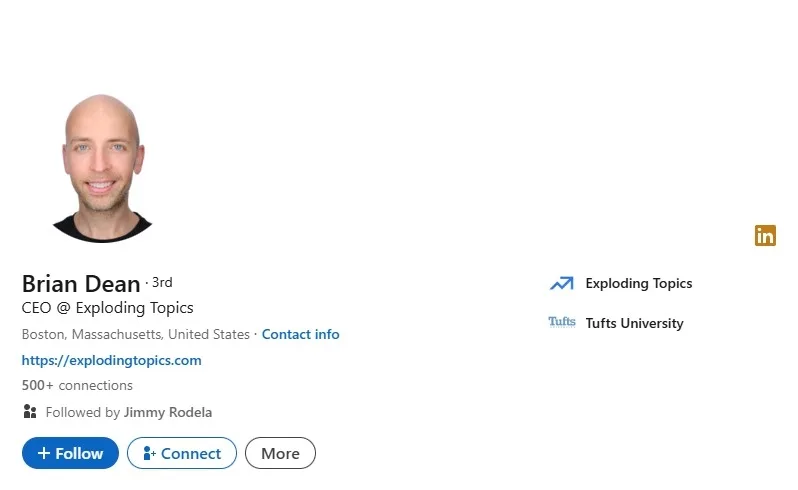Click the gold LinkedIn Premium badge icon

click(x=765, y=236)
